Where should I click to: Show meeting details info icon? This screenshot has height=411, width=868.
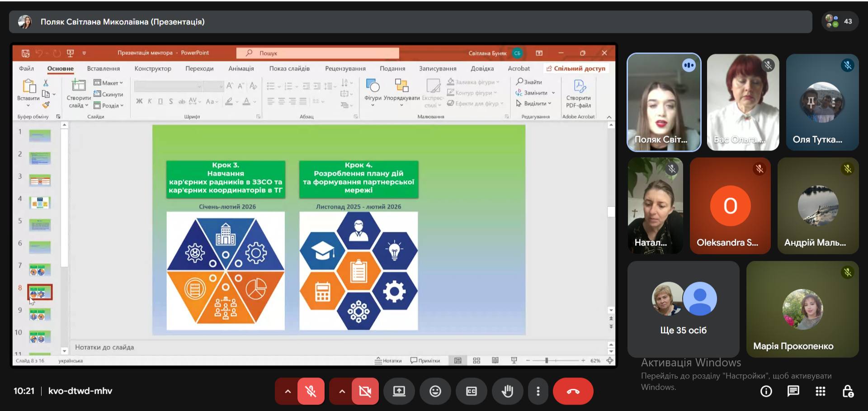click(x=766, y=391)
